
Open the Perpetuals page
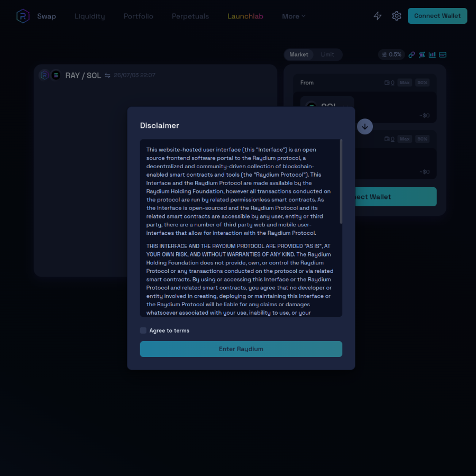tap(190, 16)
